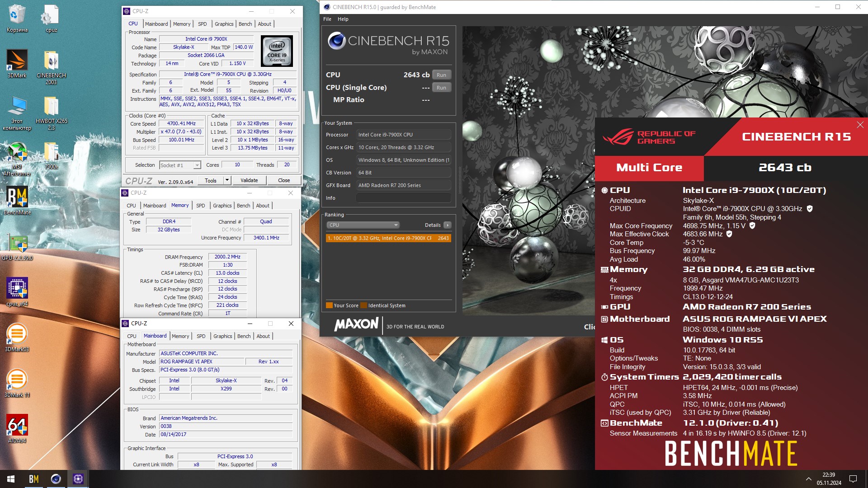Screen dimensions: 868x488
Task: Show hidden system tray icons
Action: point(808,479)
